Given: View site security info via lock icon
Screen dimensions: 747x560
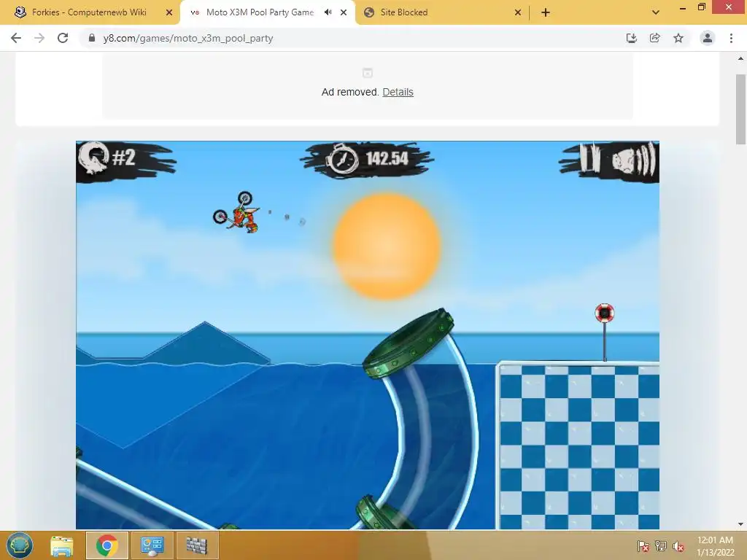Looking at the screenshot, I should tap(92, 38).
